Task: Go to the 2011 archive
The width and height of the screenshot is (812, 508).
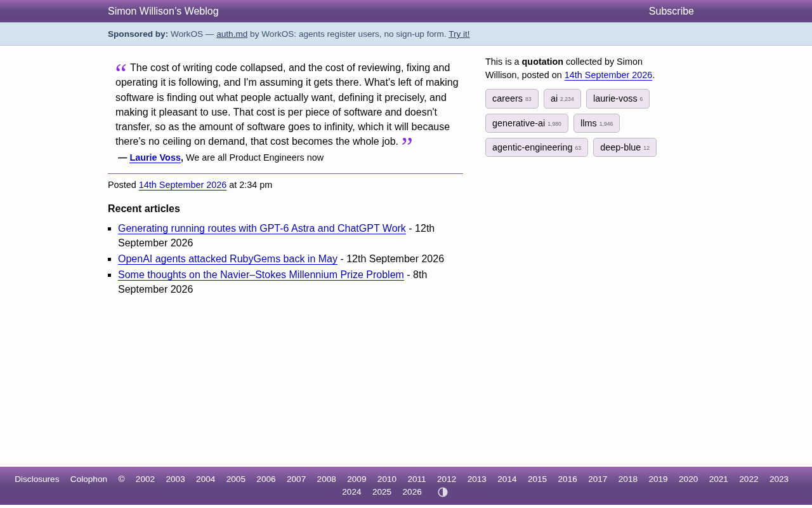Action: point(417,479)
